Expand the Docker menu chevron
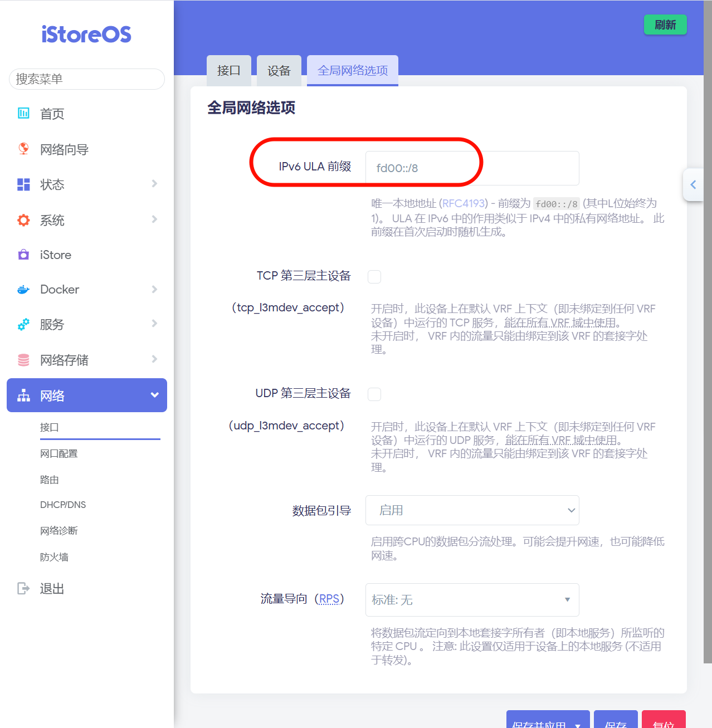 point(154,289)
